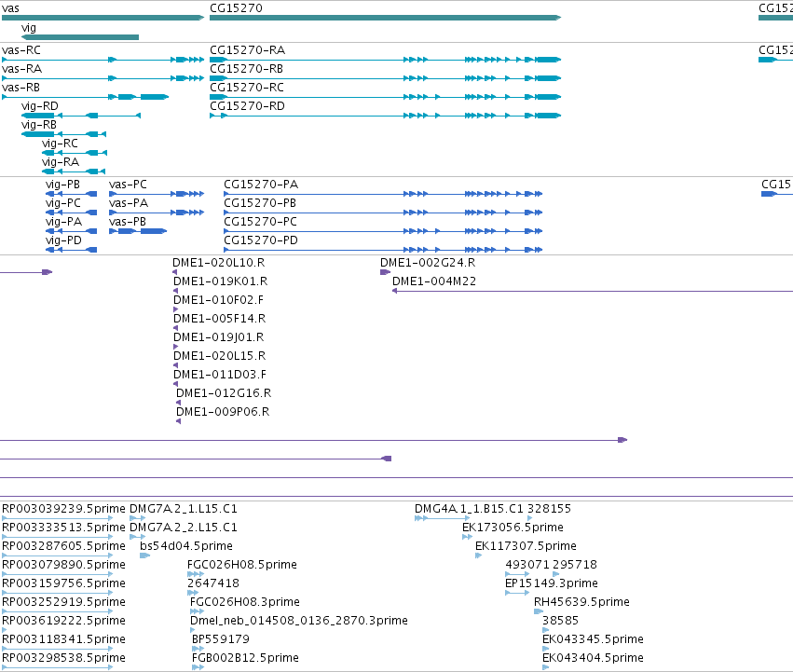
Task: Select the DME1-019K01.R feature label
Action: pos(221,281)
